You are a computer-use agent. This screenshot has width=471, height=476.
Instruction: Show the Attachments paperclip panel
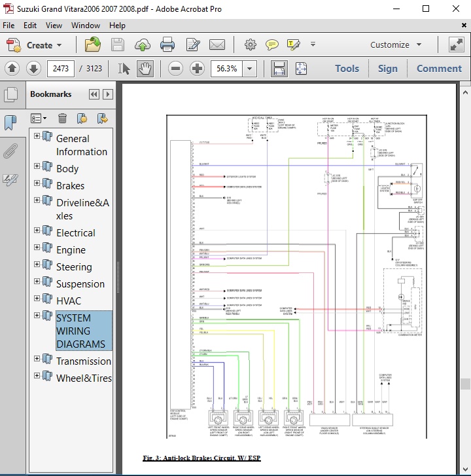pos(10,151)
